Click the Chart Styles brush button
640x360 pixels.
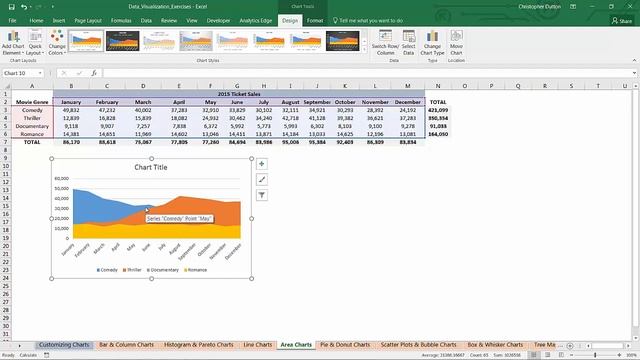262,180
